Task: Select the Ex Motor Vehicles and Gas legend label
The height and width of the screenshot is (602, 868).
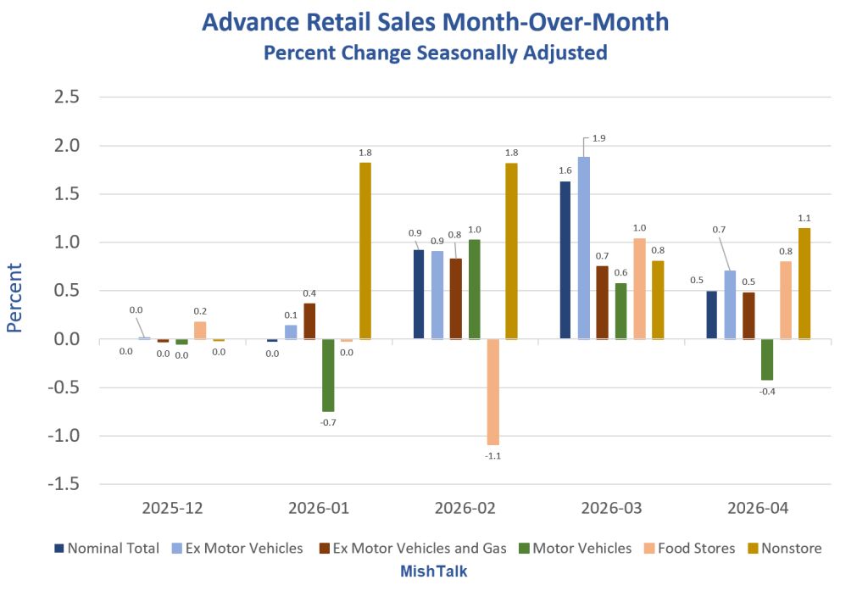Action: [x=419, y=549]
